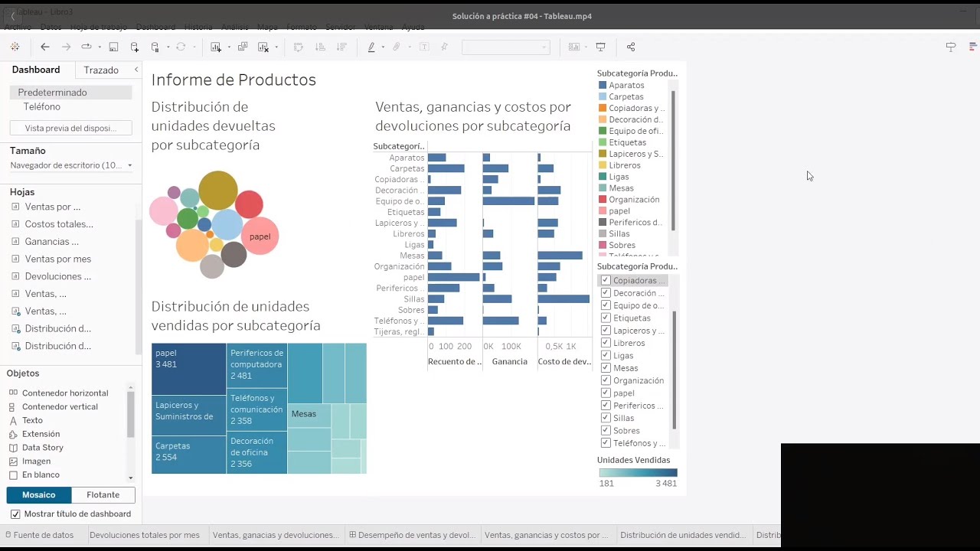Open the new worksheet dropdown arrow
This screenshot has height=551, width=980.
(x=228, y=47)
